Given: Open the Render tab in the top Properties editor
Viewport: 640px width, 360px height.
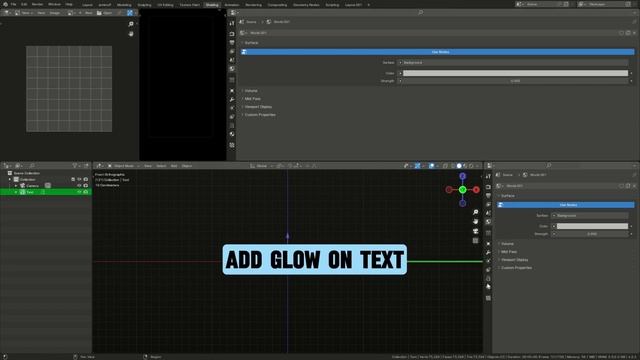Looking at the screenshot, I should click(232, 34).
